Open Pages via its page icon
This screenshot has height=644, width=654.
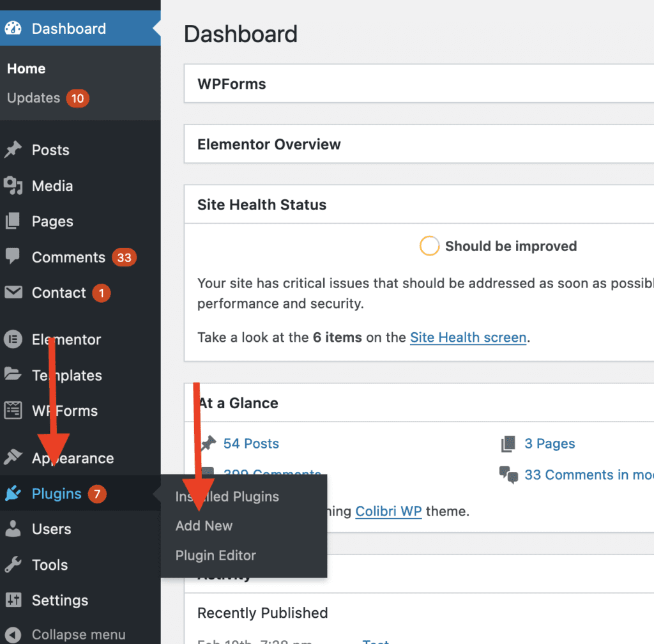coord(15,221)
